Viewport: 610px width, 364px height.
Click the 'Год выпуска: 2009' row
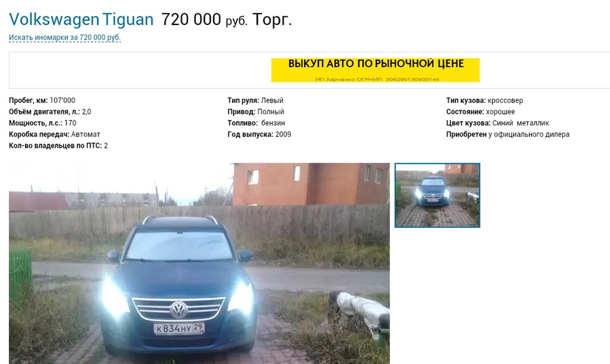pyautogui.click(x=259, y=134)
